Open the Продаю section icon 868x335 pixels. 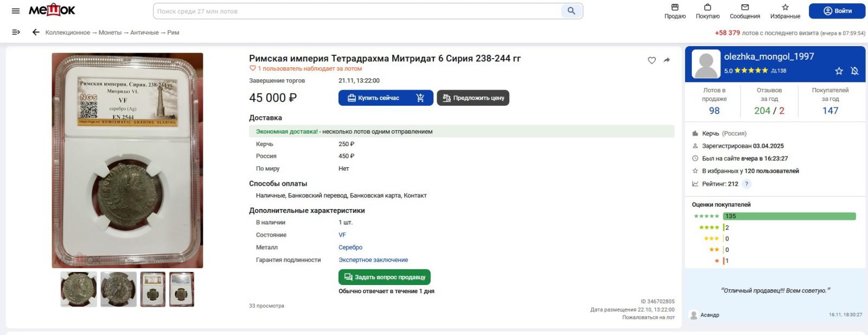pyautogui.click(x=675, y=8)
